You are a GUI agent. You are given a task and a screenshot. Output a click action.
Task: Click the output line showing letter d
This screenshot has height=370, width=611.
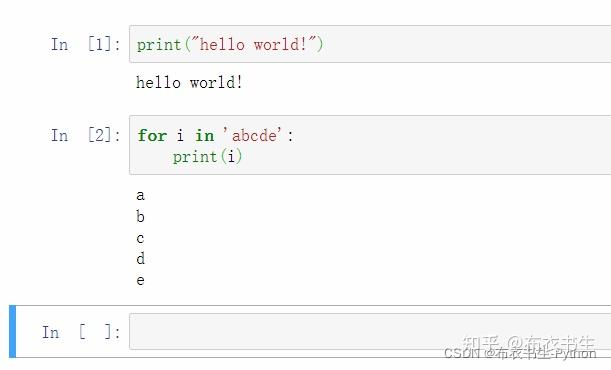141,259
